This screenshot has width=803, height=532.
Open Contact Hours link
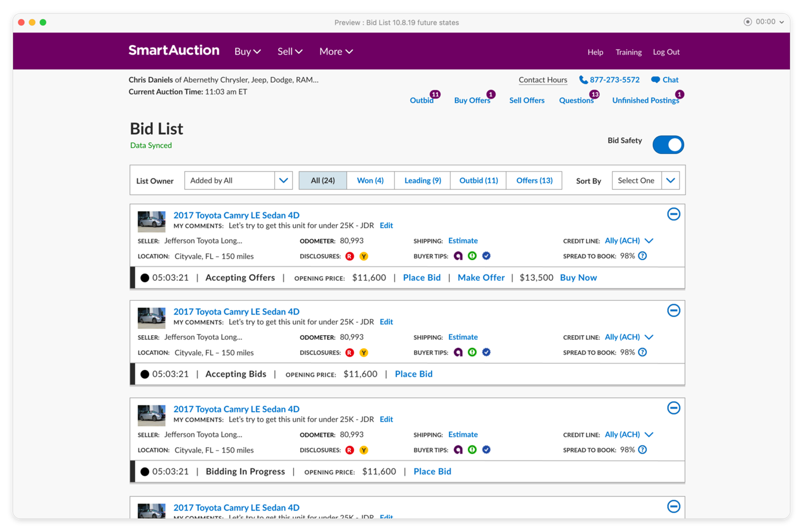[543, 80]
